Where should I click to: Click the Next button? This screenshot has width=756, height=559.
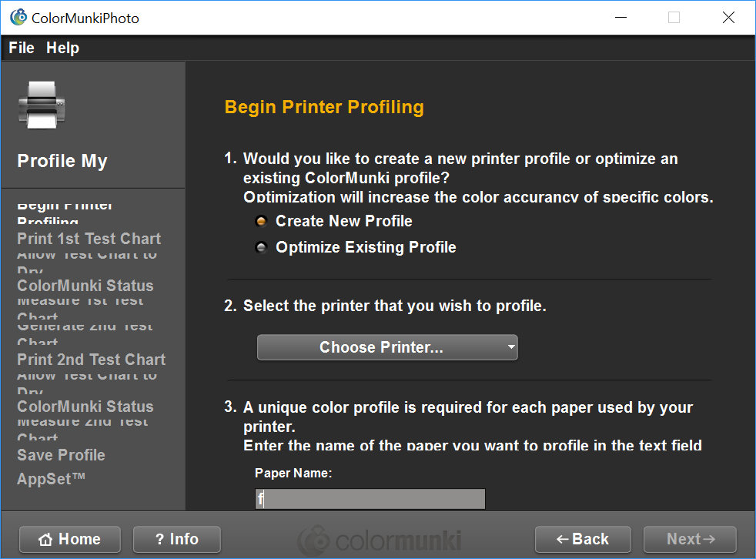690,539
